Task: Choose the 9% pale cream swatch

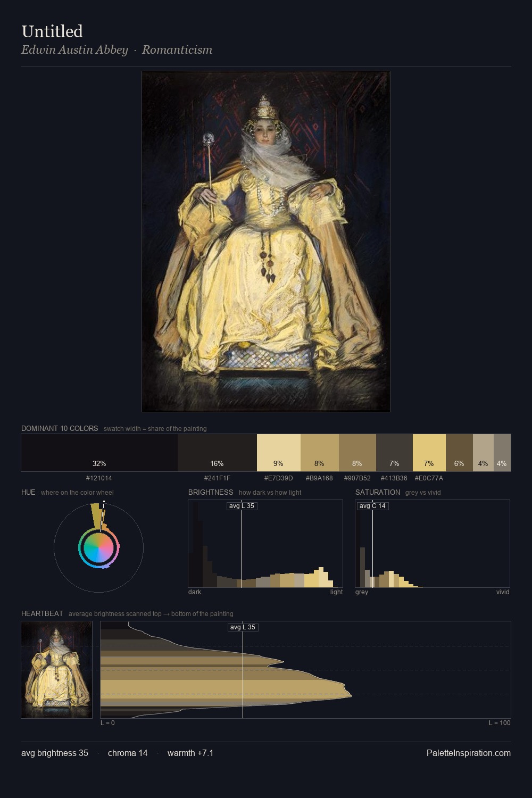Action: (279, 453)
